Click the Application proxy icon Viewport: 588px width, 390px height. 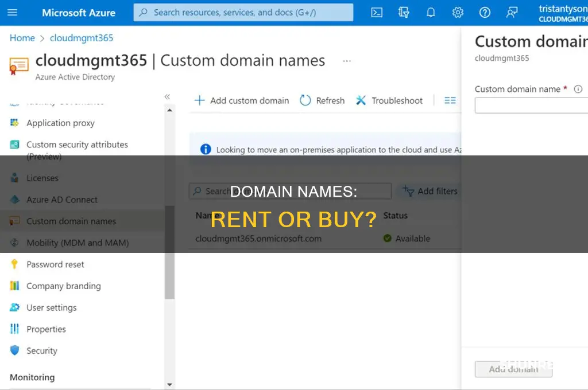click(x=14, y=123)
